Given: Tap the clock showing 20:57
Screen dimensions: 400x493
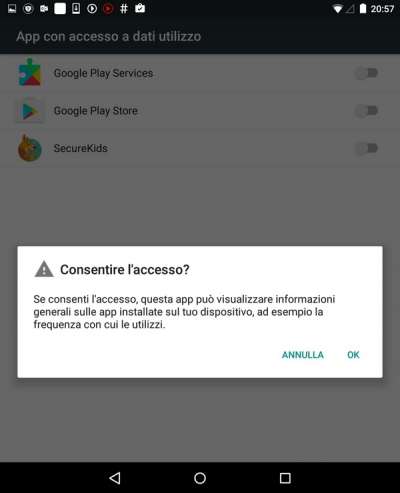Looking at the screenshot, I should tap(382, 9).
